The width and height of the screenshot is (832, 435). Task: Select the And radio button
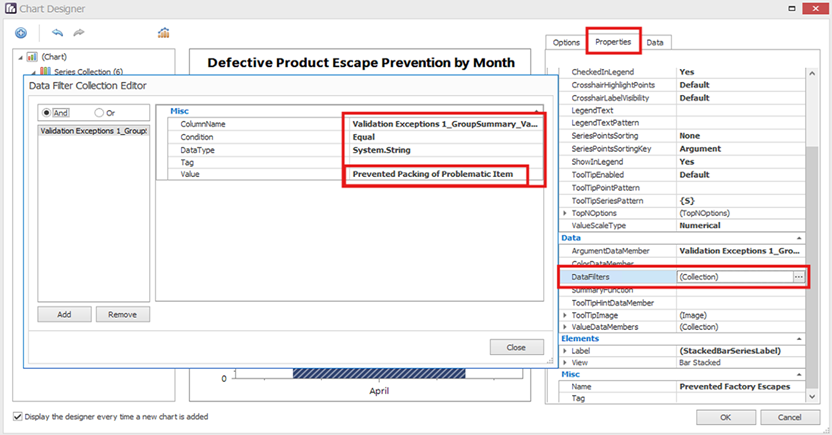pyautogui.click(x=47, y=112)
